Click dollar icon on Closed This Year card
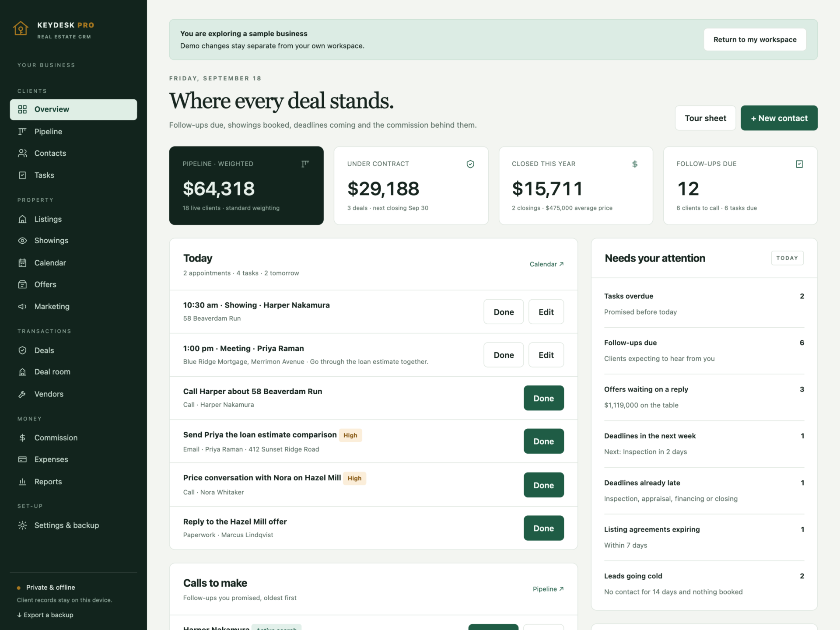The image size is (840, 630). tap(635, 164)
